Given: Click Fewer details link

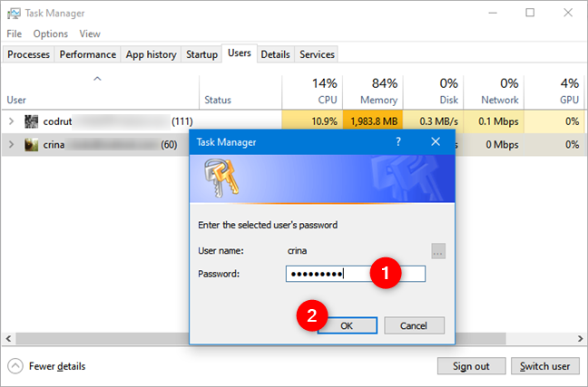Looking at the screenshot, I should tap(57, 366).
